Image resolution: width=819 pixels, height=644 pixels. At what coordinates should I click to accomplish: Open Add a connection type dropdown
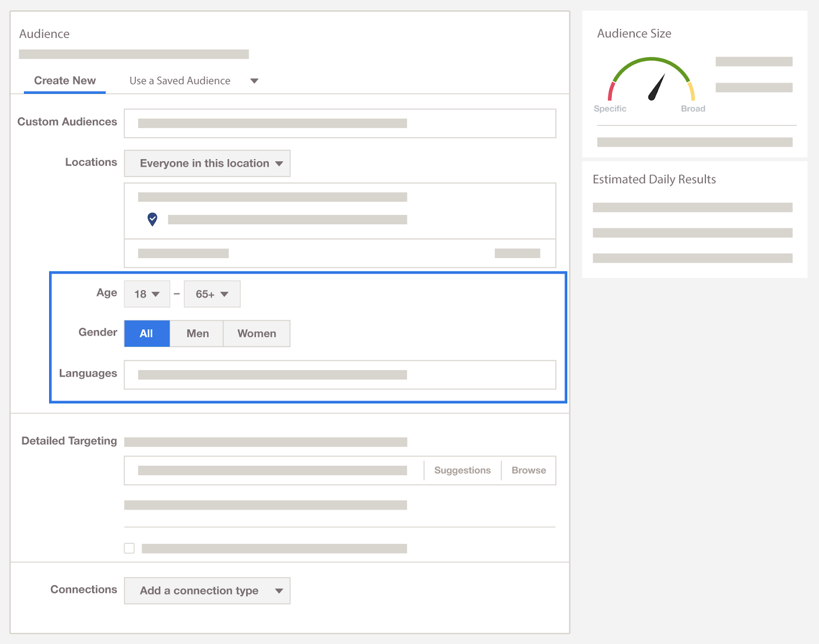pos(207,591)
